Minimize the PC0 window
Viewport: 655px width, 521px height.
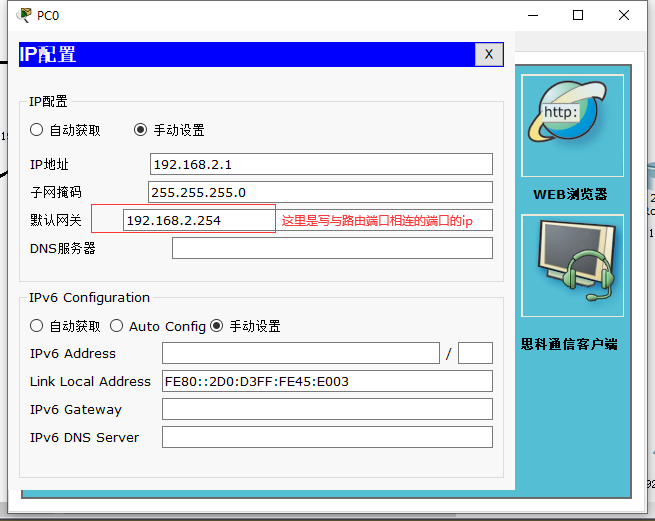click(533, 15)
